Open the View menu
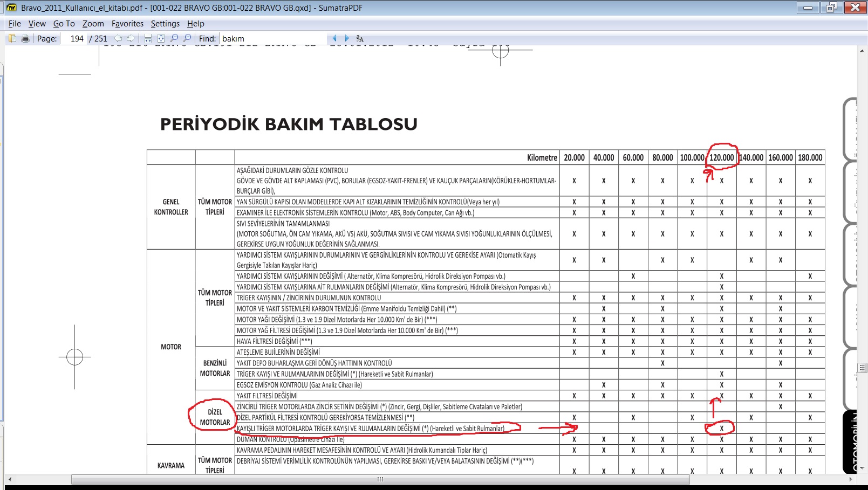Viewport: 868px width, 490px height. click(x=37, y=24)
